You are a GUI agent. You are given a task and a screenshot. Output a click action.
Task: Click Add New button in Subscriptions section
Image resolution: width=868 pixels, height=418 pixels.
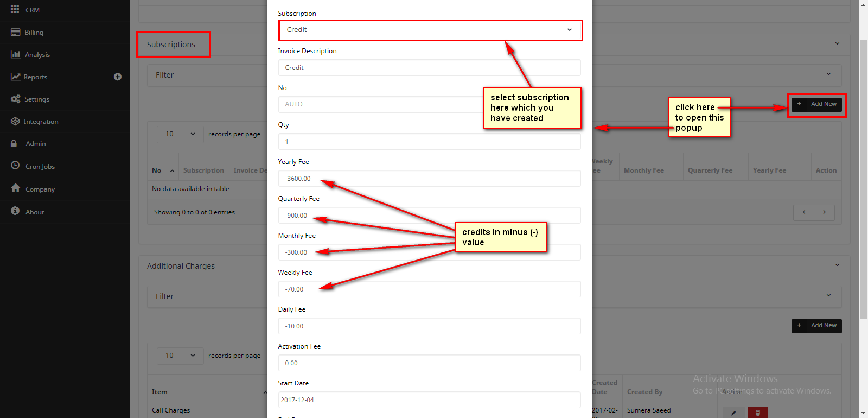(x=816, y=104)
